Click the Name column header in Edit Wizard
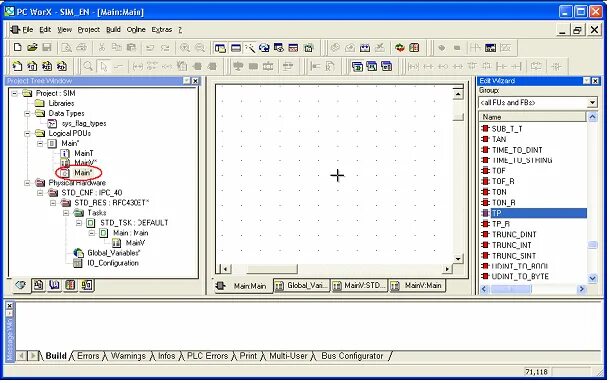Screen dimensions: 610x383 pyautogui.click(x=532, y=117)
